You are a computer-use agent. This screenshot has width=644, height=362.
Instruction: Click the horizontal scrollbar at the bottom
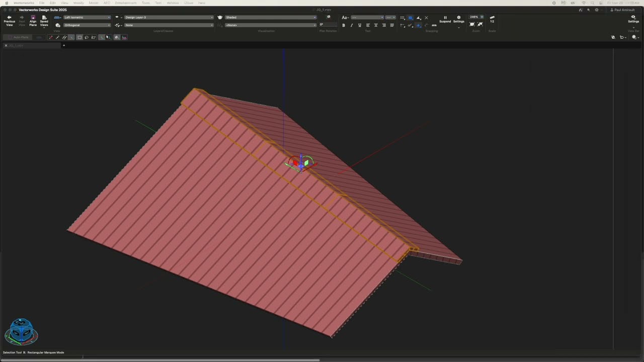(160, 360)
